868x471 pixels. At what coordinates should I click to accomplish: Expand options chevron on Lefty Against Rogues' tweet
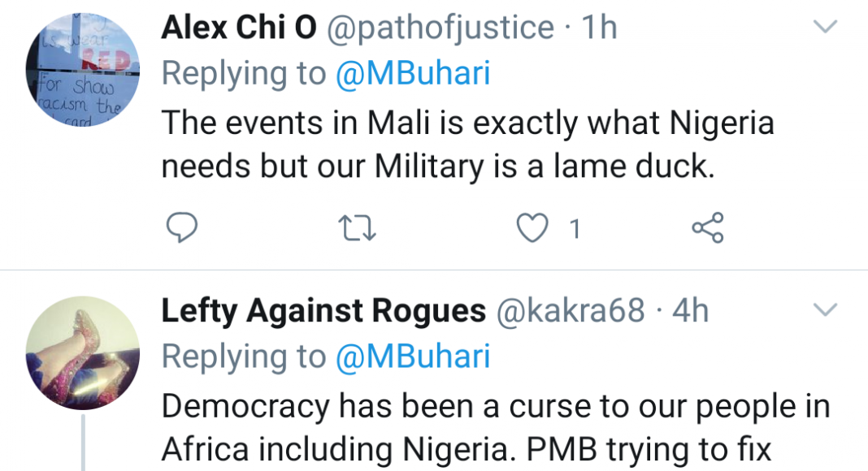(x=825, y=310)
